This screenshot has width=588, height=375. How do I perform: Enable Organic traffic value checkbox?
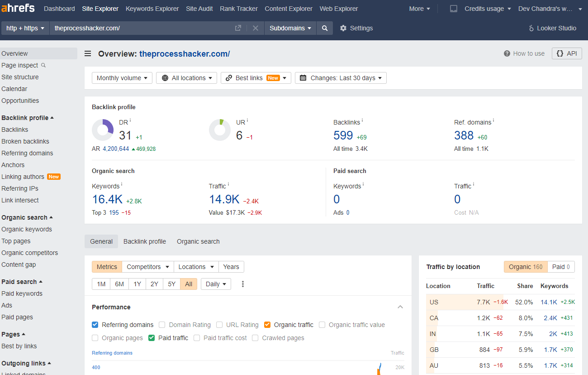(x=322, y=325)
